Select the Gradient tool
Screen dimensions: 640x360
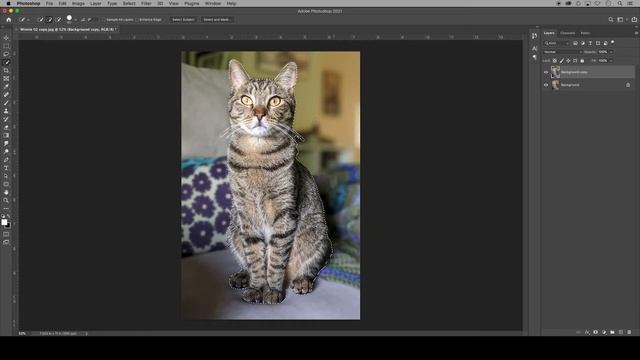coord(6,136)
